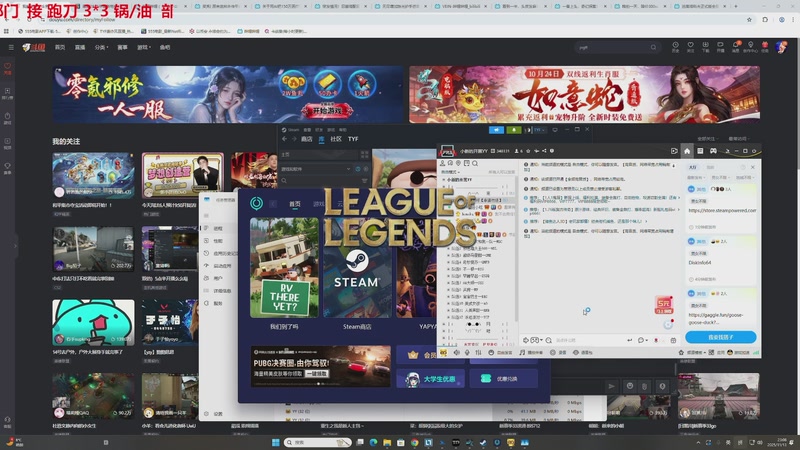Open 直播 in Douyu navigation
Screen dimensions: 800x450
click(x=80, y=47)
